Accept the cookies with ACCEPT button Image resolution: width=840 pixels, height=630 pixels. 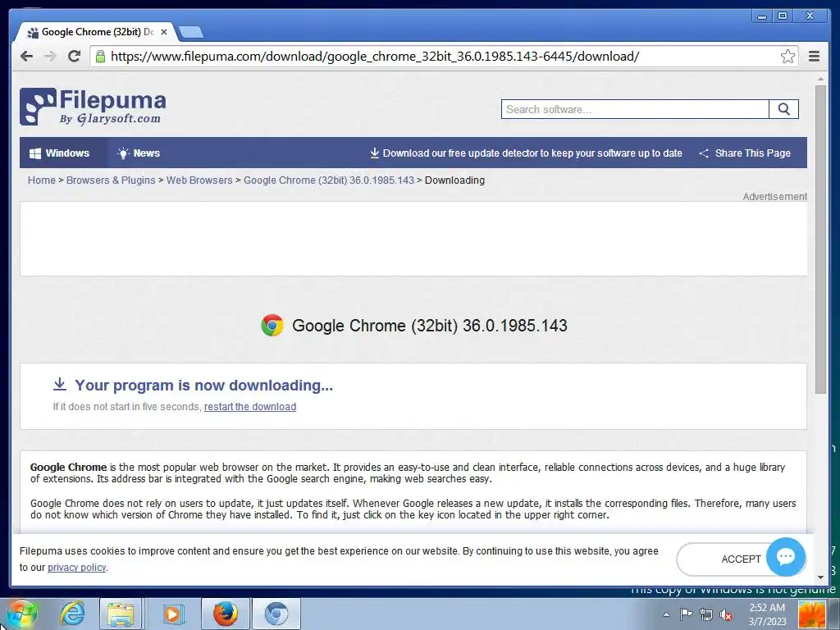pos(741,559)
